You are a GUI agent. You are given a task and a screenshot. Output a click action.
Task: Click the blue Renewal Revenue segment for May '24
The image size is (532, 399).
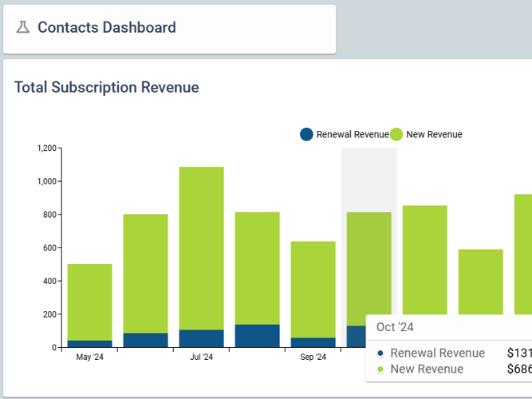coord(89,344)
